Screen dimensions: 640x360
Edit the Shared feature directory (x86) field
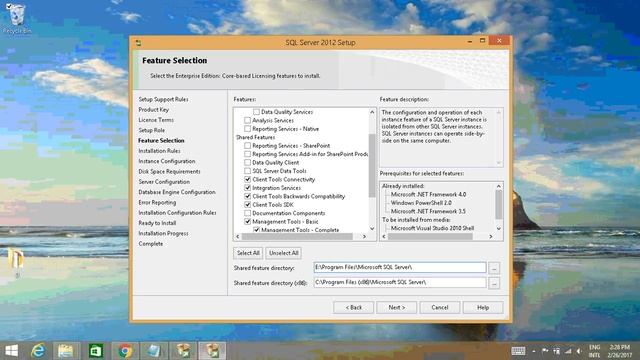[x=400, y=282]
